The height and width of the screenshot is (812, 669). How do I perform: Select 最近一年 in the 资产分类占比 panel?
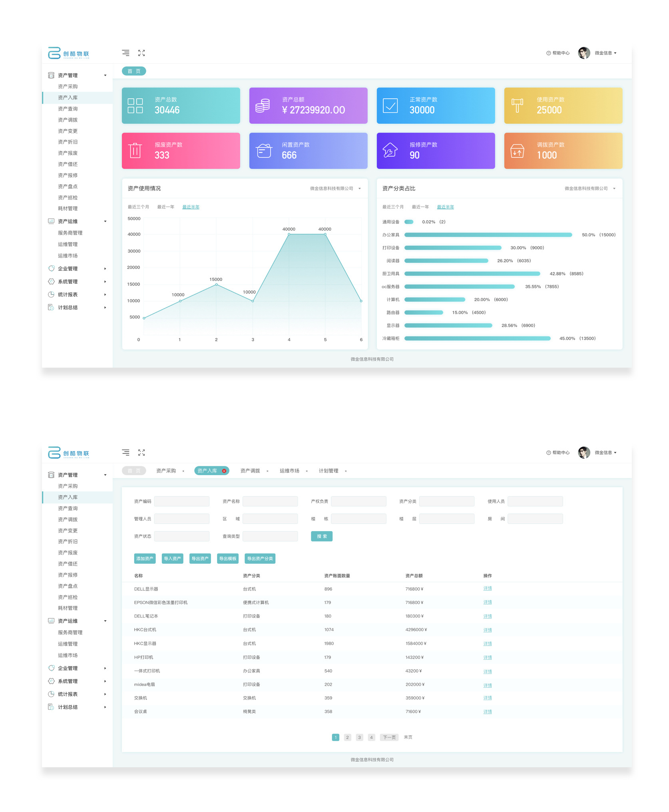click(420, 207)
